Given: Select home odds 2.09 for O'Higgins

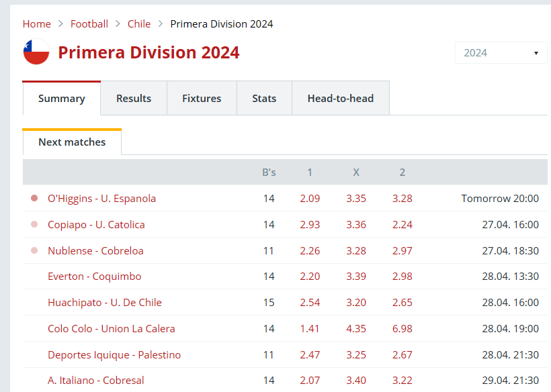Looking at the screenshot, I should click(x=310, y=198).
